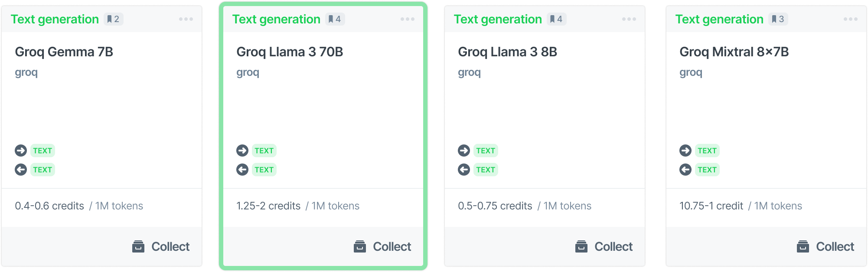868x272 pixels.
Task: Click output arrow icon on Groq Mixtral 8×7B card
Action: 685,169
